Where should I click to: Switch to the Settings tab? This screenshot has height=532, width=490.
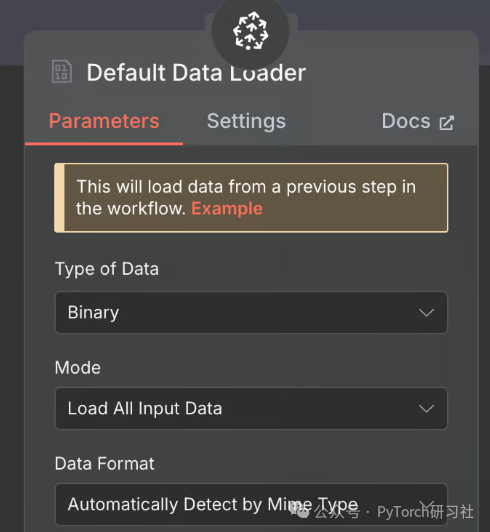click(x=246, y=121)
